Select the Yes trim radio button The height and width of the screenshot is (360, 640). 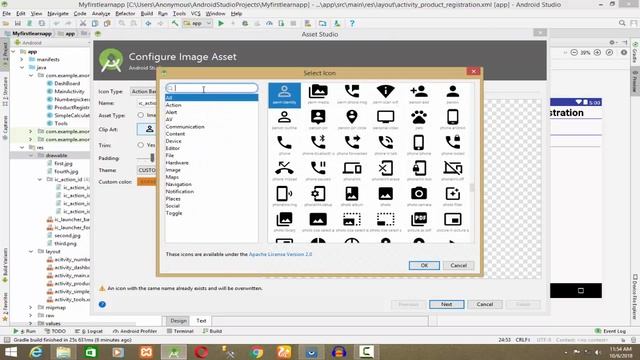tap(141, 145)
